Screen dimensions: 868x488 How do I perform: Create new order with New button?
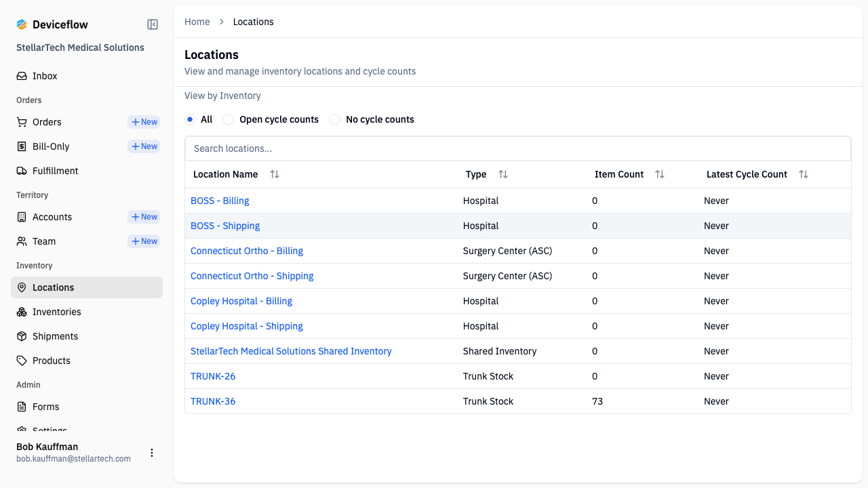click(x=144, y=122)
